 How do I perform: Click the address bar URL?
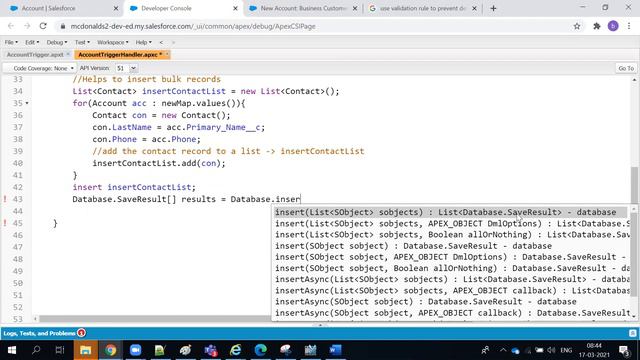[x=193, y=26]
